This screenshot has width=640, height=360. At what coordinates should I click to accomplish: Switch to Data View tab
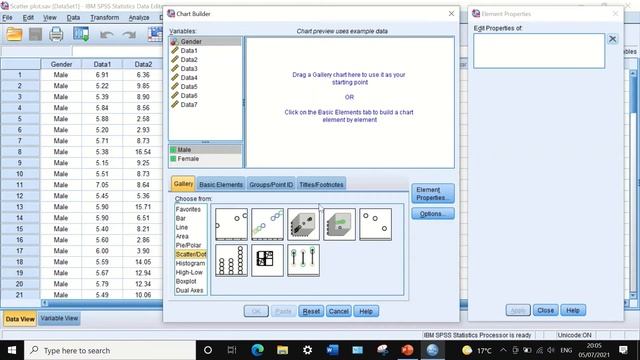click(20, 319)
